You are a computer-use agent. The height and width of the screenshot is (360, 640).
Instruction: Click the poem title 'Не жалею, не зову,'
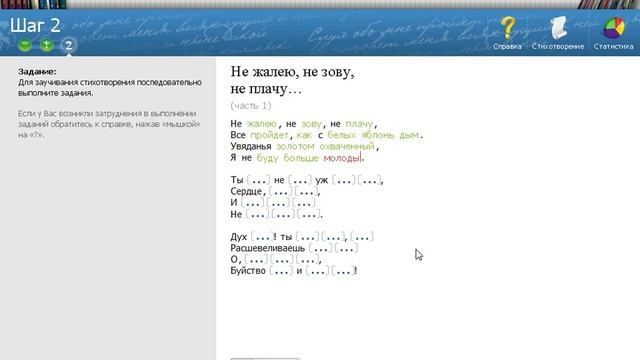point(292,72)
